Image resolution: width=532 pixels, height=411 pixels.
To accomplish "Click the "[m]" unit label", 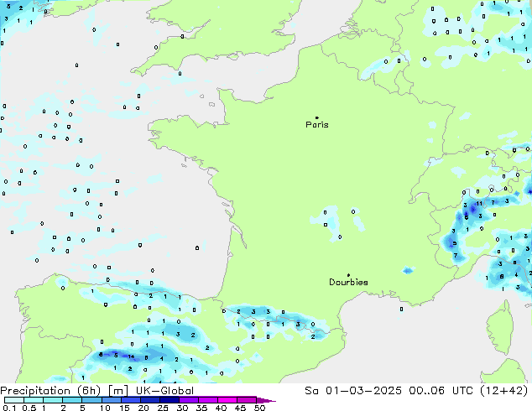I will (x=117, y=391).
